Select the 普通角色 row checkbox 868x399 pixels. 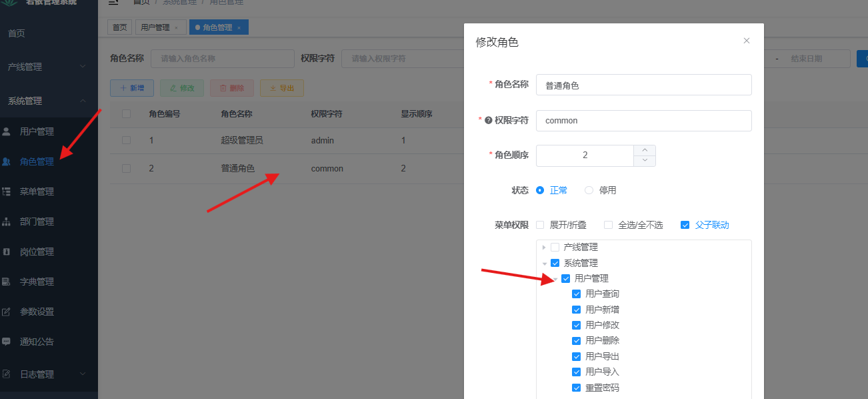point(126,169)
